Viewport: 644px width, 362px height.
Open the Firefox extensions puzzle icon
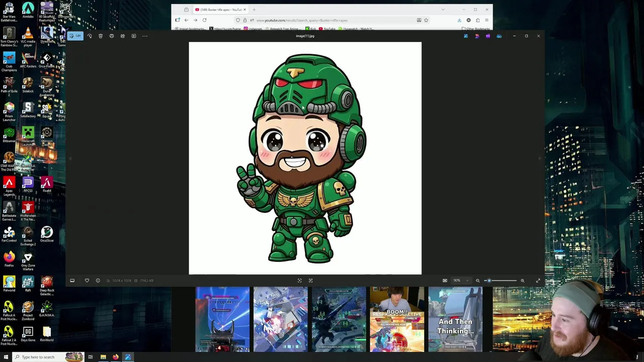477,20
